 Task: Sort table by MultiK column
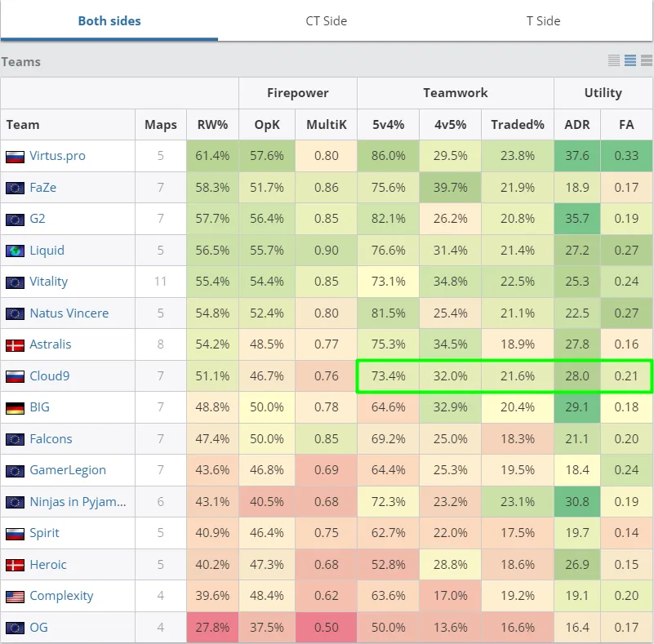point(326,125)
